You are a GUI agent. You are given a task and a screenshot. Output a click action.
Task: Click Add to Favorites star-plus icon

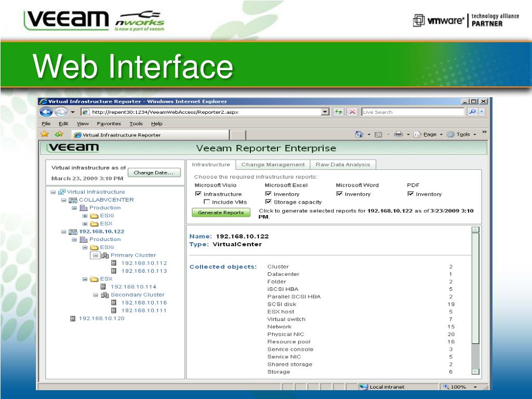(x=59, y=134)
